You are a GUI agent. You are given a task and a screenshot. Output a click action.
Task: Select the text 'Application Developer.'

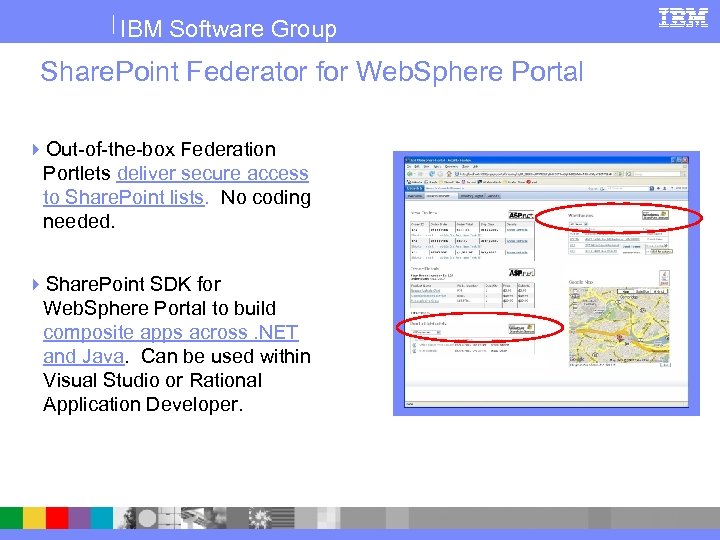[x=143, y=405]
